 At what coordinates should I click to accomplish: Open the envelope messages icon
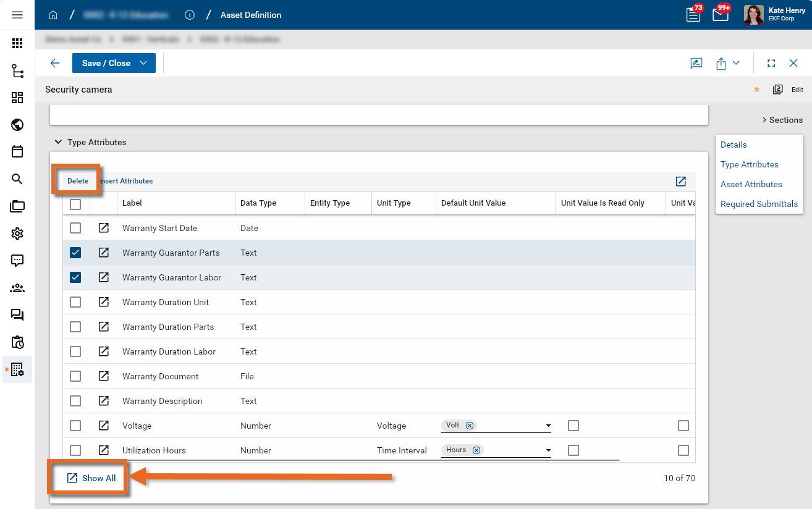click(x=721, y=15)
